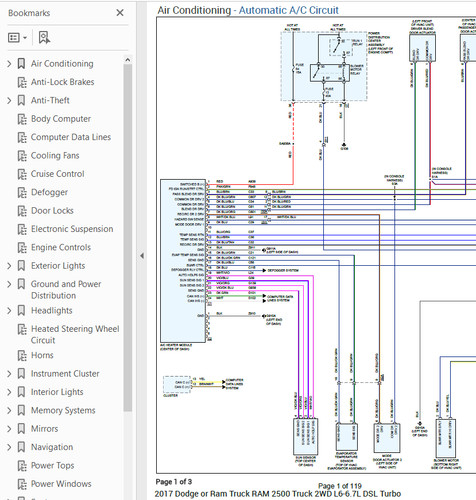The width and height of the screenshot is (476, 500).
Task: Expand the Air Conditioning bookmark
Action: click(x=9, y=64)
